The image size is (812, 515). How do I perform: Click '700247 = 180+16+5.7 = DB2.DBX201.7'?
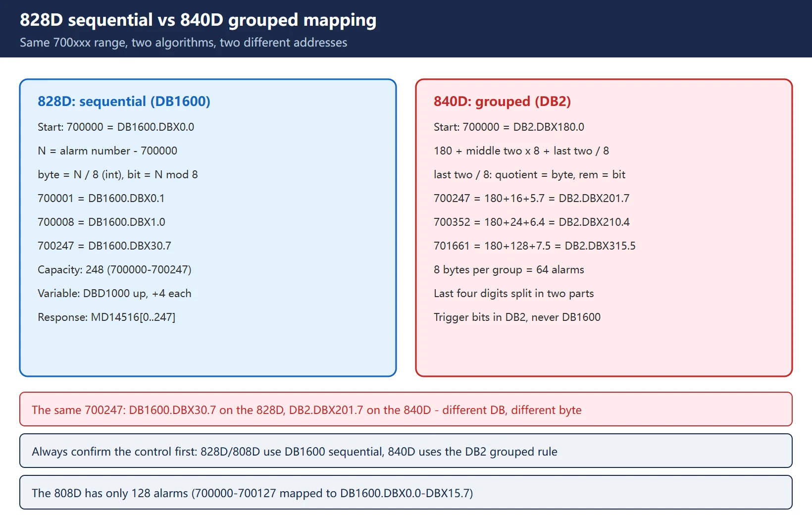pyautogui.click(x=532, y=198)
